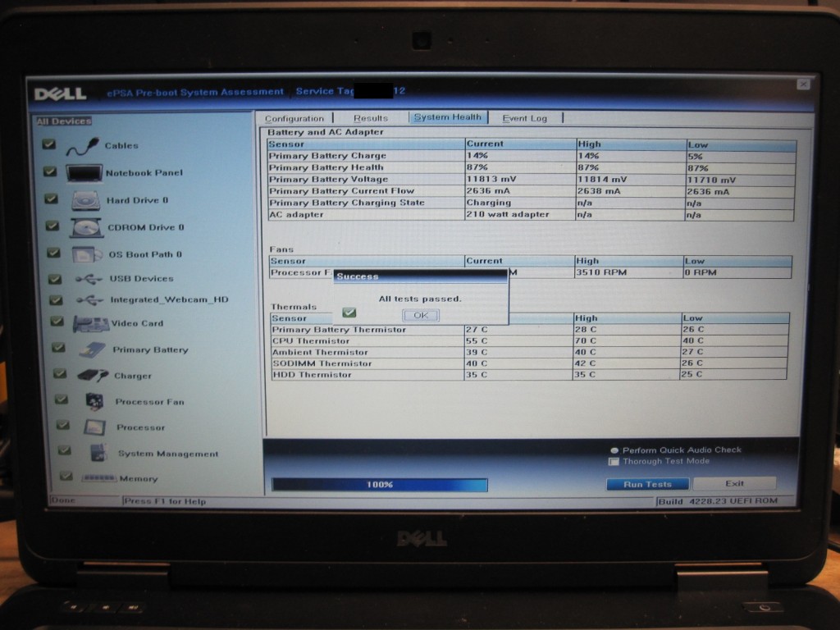840x630 pixels.
Task: Select the Cables device icon
Action: [83, 146]
